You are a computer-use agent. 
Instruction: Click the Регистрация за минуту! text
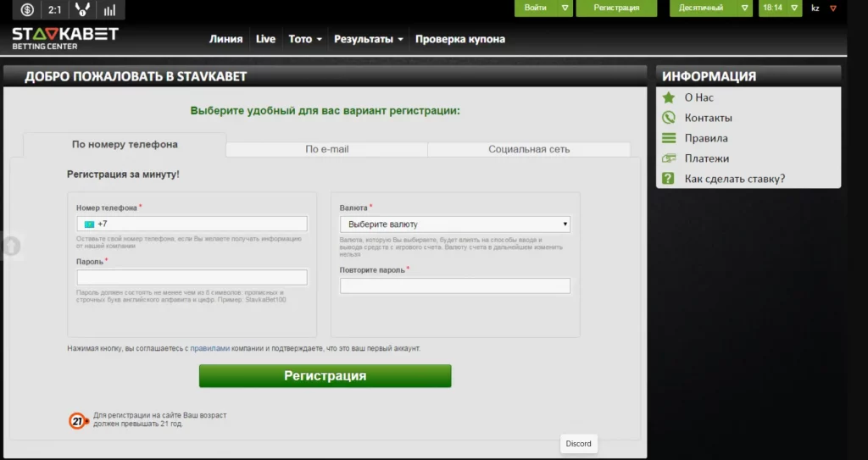coord(123,175)
